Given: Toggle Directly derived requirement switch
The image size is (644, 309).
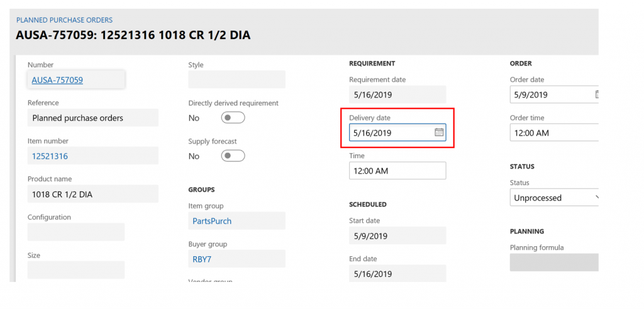Looking at the screenshot, I should click(233, 117).
